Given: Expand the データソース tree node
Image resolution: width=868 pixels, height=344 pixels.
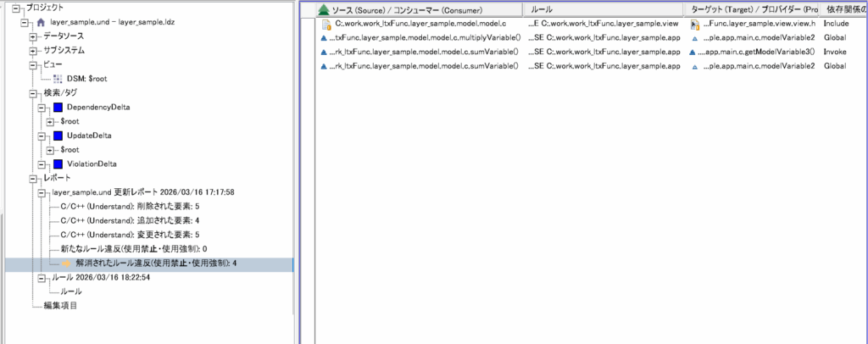Looking at the screenshot, I should [34, 36].
